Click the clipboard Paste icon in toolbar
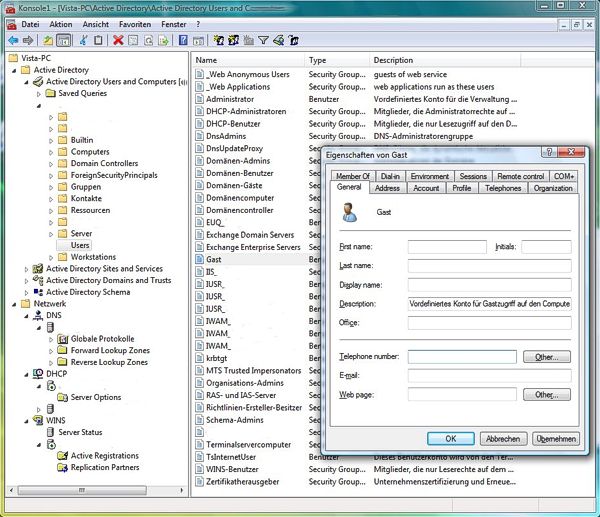 (x=98, y=40)
